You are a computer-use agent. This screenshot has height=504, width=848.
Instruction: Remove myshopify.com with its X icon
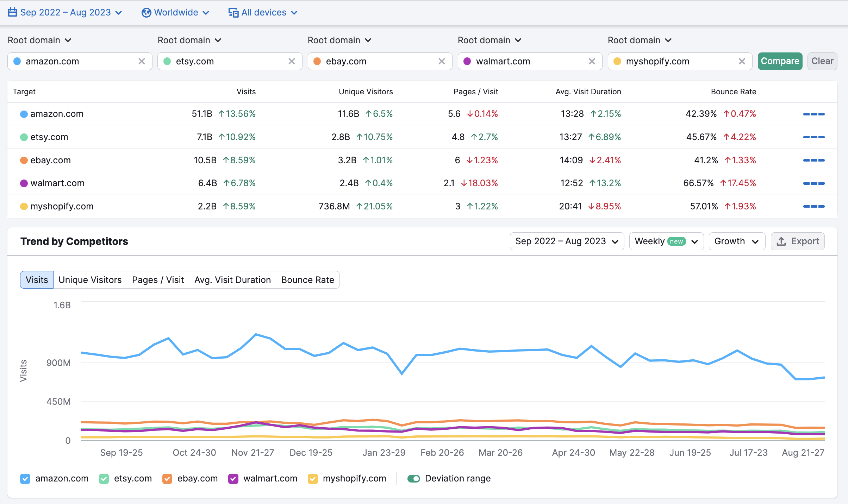742,61
